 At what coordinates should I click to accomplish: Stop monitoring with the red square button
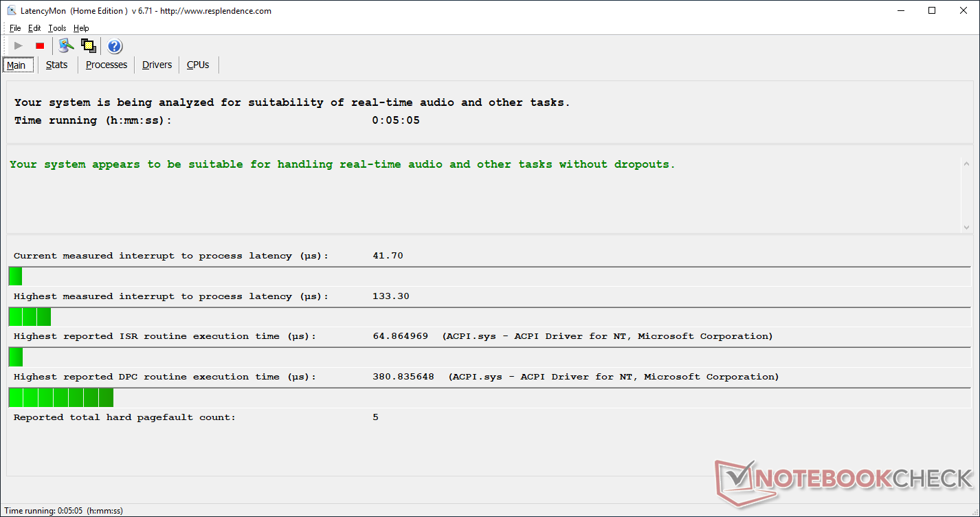40,46
